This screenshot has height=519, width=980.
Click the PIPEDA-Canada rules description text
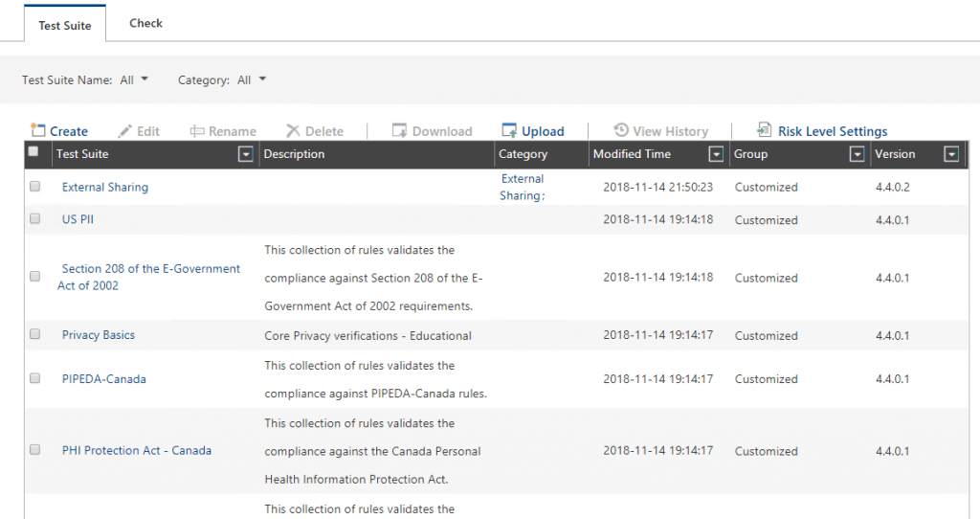click(x=375, y=379)
